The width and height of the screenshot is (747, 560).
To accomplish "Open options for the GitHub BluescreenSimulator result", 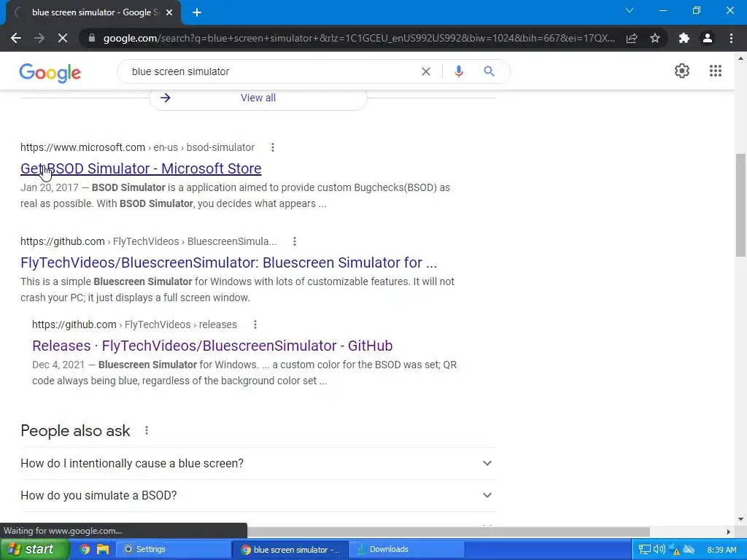I will [295, 241].
